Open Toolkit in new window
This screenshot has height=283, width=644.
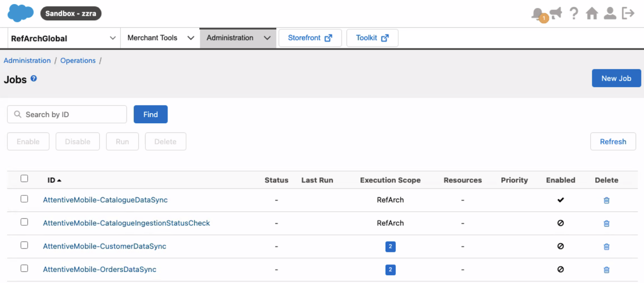pos(372,38)
